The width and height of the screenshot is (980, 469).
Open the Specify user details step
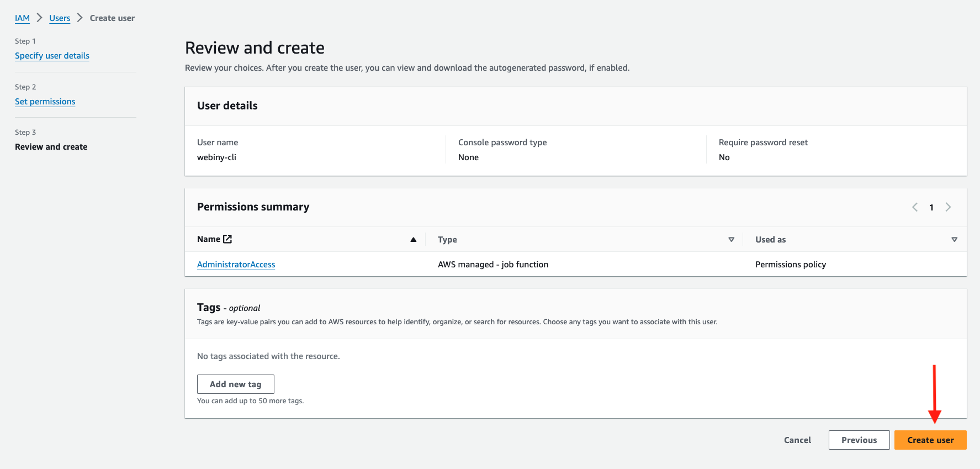point(52,56)
